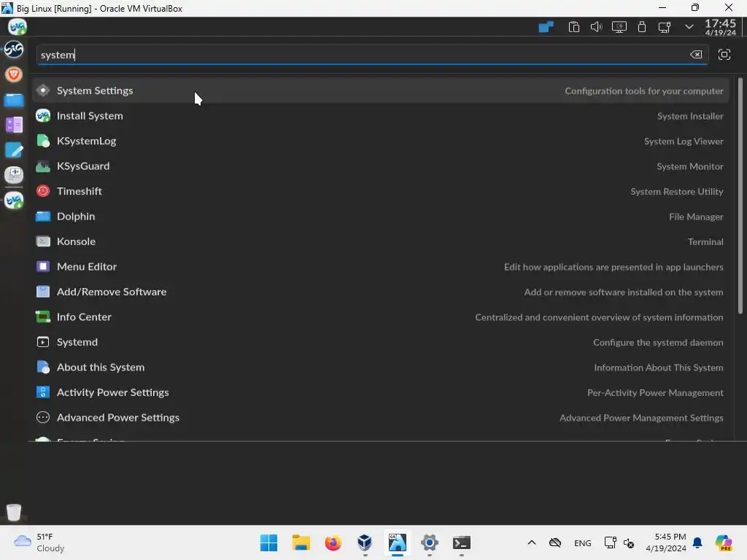Open the volume tray icon in Big Linux panel
This screenshot has height=560, width=747.
point(596,27)
